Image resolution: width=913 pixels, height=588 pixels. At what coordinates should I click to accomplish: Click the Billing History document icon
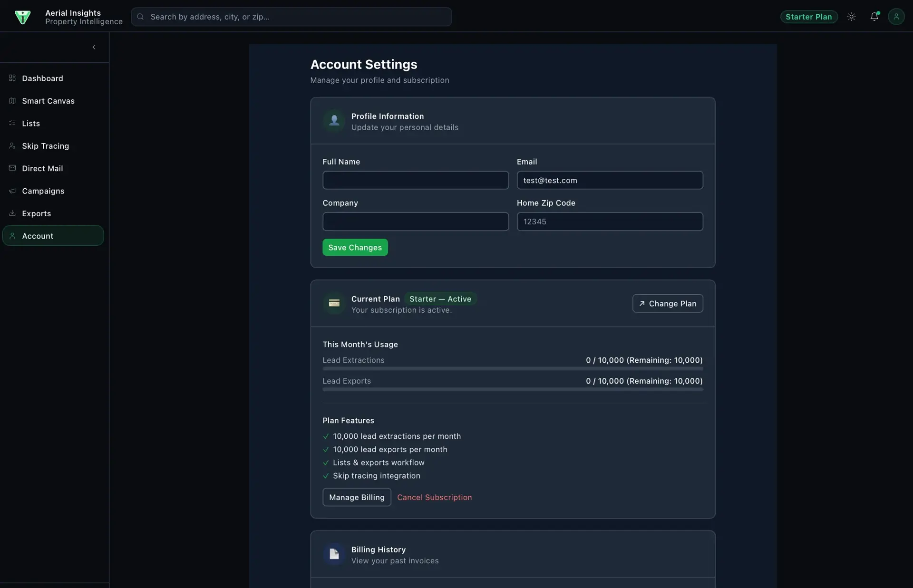click(x=334, y=554)
